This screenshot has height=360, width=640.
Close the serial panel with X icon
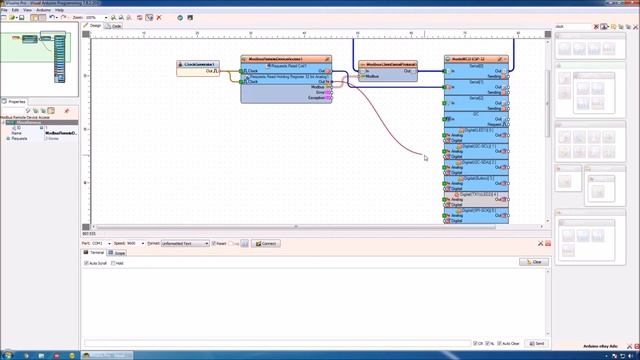[540, 243]
